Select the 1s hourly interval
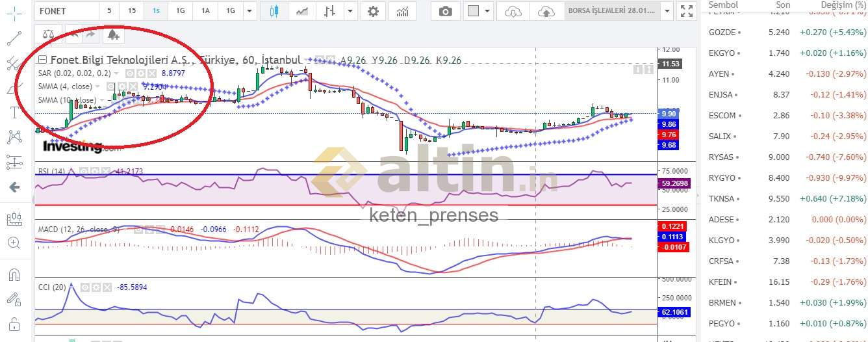The image size is (868, 342). (x=156, y=11)
